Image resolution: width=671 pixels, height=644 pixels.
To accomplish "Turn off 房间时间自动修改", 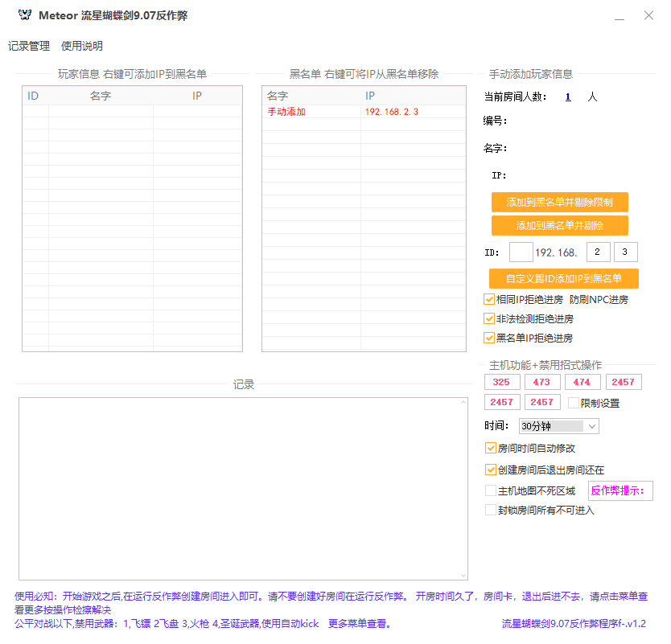I will [491, 448].
